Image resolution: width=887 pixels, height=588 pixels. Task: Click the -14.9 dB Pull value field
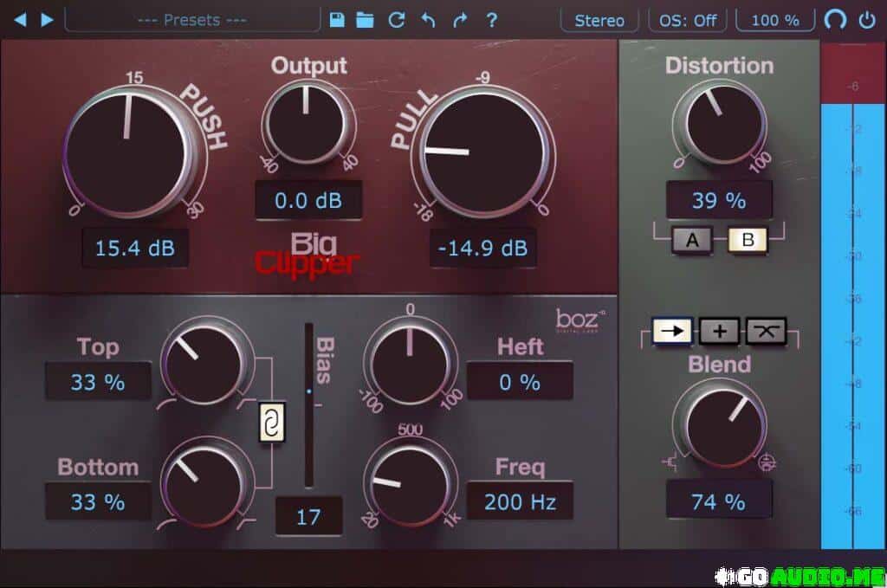[x=483, y=248]
